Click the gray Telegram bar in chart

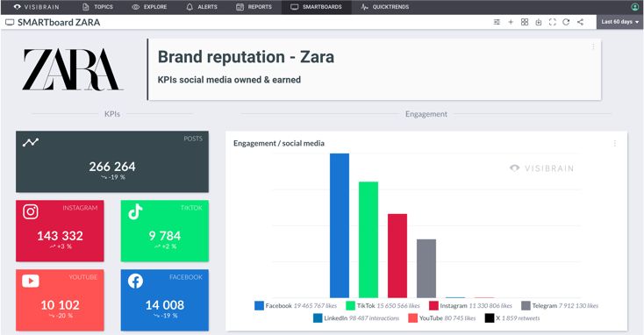point(426,268)
